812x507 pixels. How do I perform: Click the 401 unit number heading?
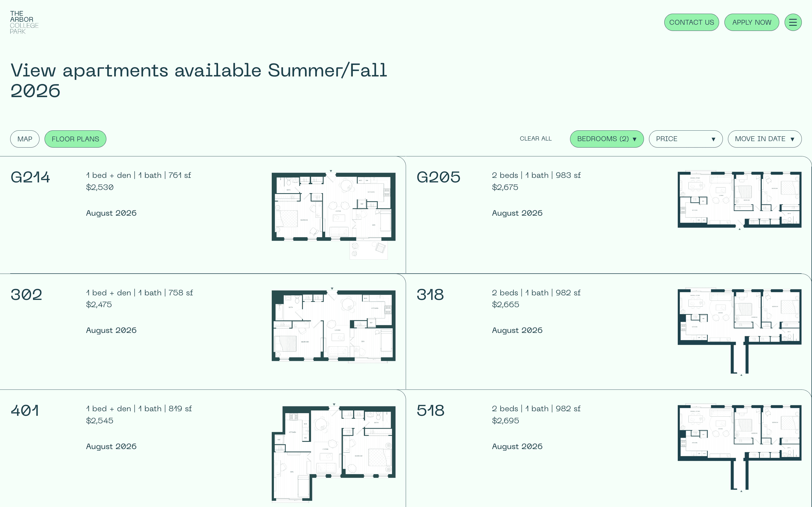click(x=25, y=410)
